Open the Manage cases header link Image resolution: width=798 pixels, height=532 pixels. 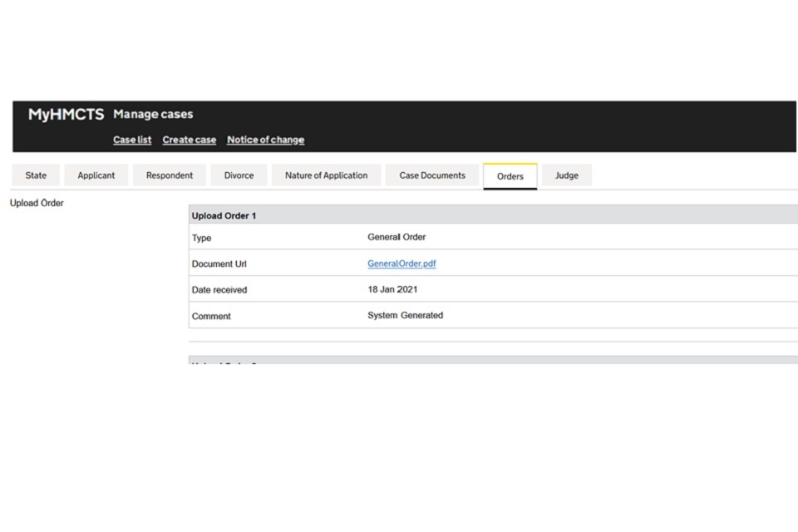click(x=153, y=115)
